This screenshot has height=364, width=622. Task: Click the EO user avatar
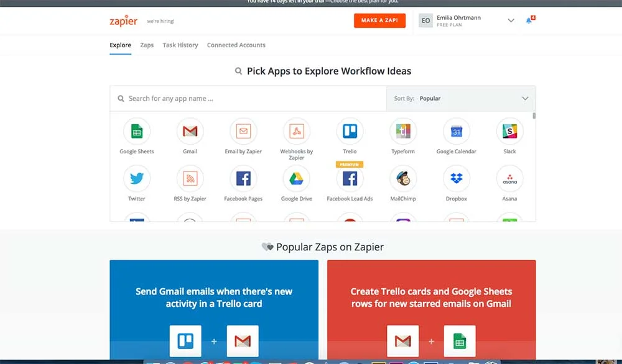point(425,20)
